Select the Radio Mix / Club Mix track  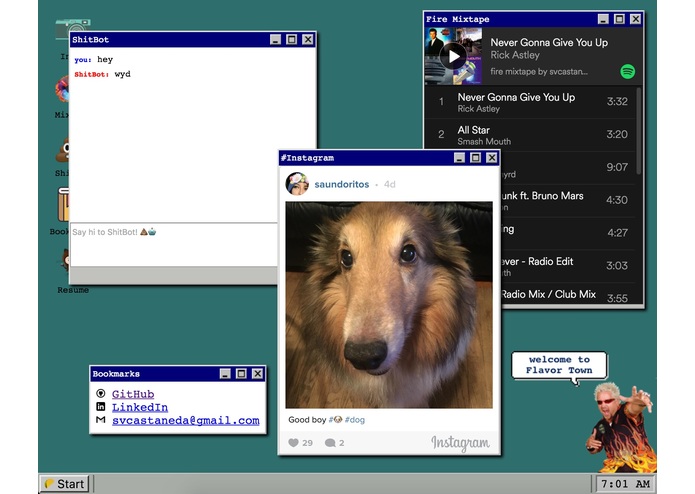pyautogui.click(x=568, y=294)
